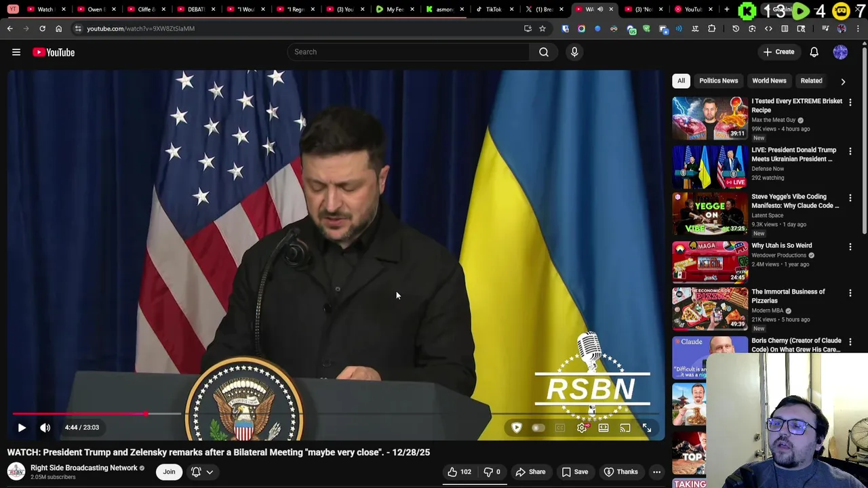
Task: Join Right Side Broadcasting Network channel
Action: coord(169,472)
